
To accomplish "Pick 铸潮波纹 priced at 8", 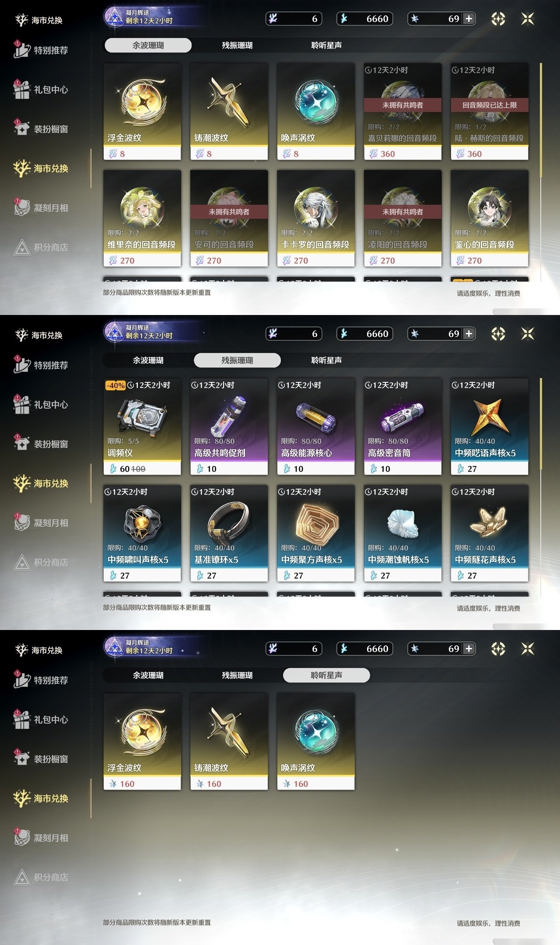I will click(x=229, y=112).
